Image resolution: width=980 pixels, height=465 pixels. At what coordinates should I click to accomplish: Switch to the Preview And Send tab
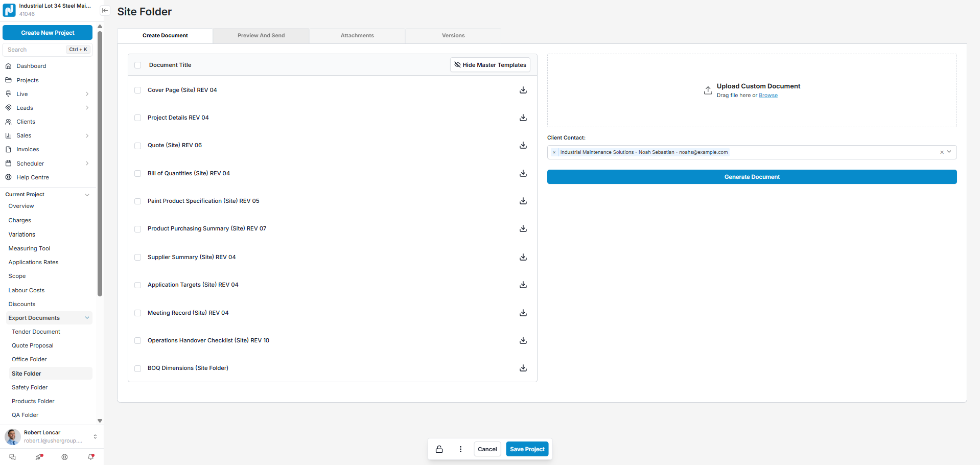point(261,36)
